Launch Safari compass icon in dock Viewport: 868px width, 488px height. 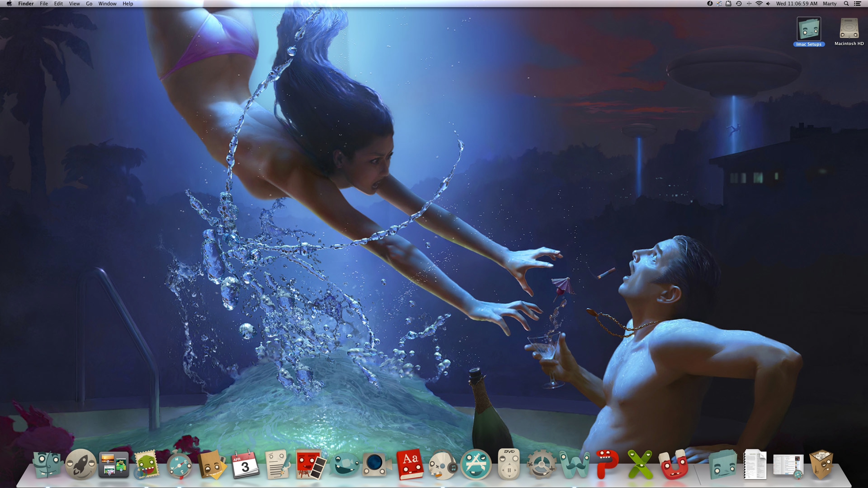click(179, 464)
